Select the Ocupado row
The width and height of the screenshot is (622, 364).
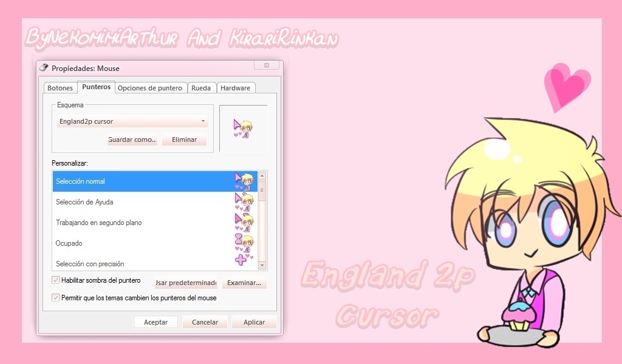155,243
